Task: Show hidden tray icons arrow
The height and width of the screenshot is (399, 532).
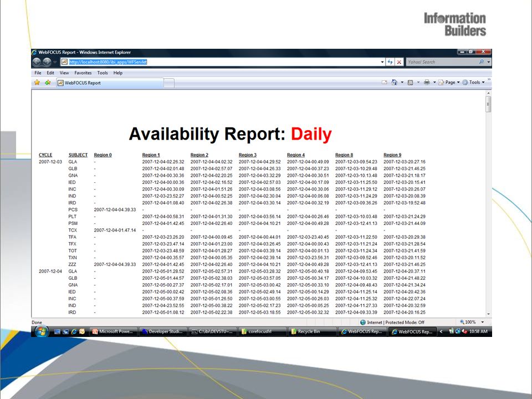Action: tap(441, 331)
